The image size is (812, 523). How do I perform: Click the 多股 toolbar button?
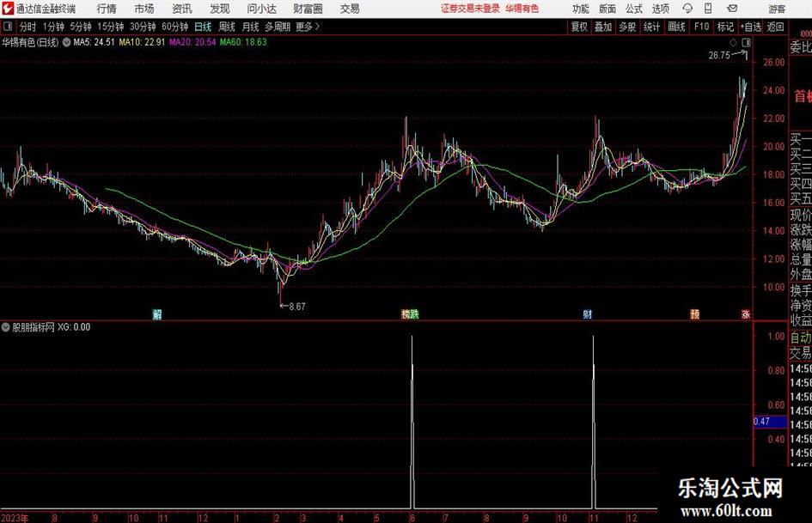click(627, 27)
